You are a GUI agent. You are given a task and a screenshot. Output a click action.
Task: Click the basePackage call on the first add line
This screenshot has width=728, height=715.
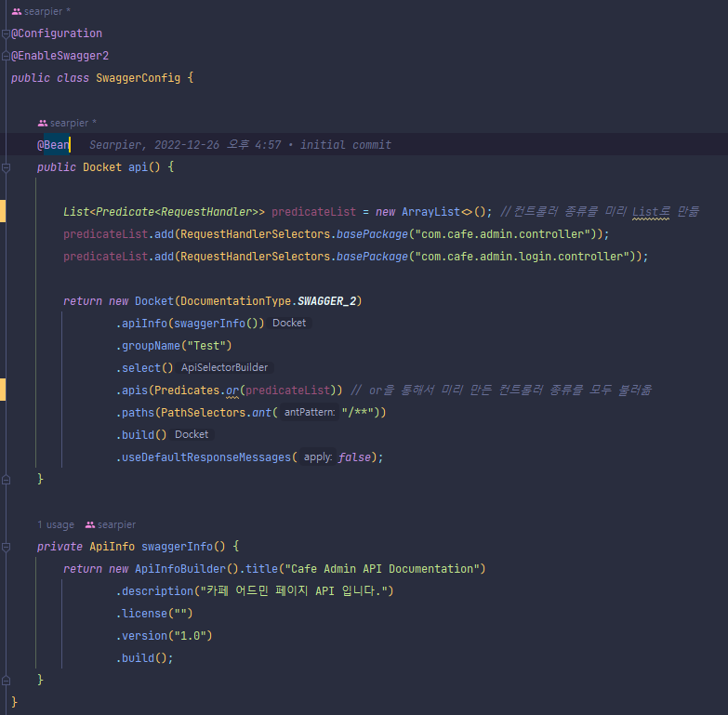coord(372,234)
